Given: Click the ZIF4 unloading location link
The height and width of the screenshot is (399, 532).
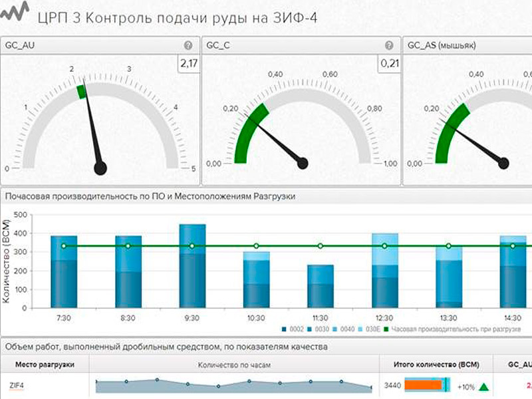Looking at the screenshot, I should point(16,386).
